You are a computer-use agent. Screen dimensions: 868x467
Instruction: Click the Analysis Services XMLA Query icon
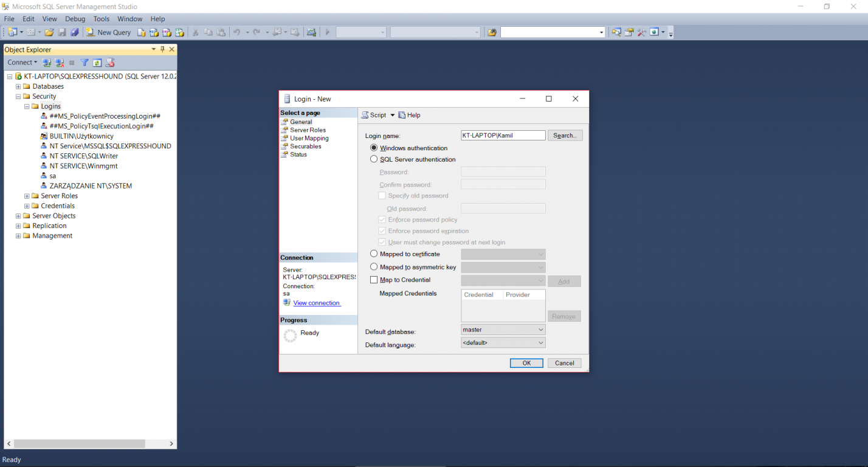tap(179, 32)
